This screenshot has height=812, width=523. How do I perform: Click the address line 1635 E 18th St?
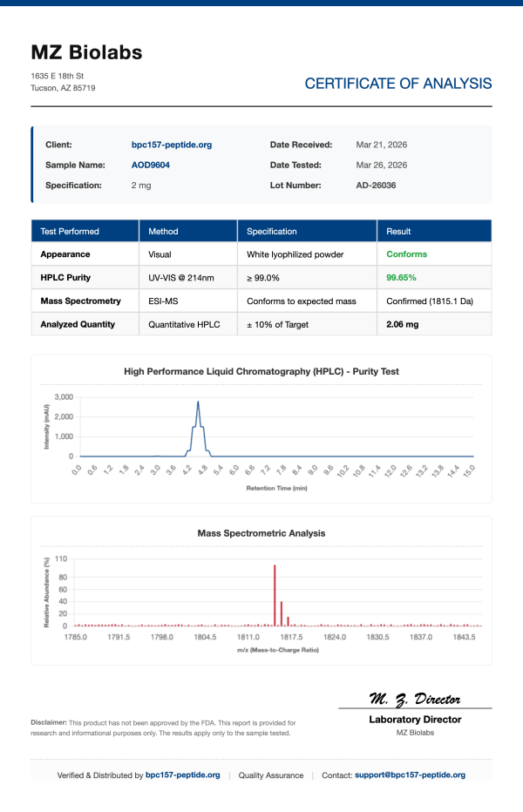click(57, 76)
